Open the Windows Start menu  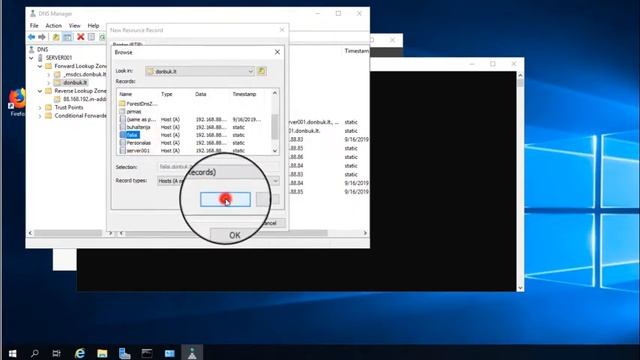pos(12,353)
